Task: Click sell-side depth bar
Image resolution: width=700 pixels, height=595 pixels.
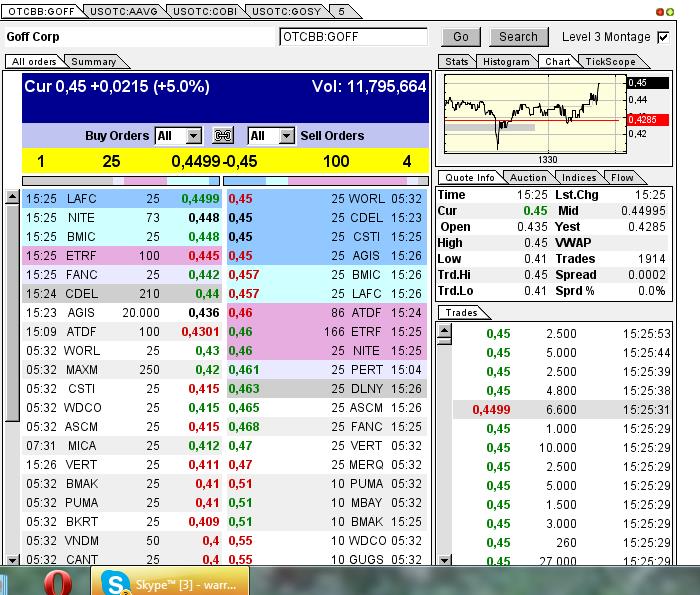Action: (x=325, y=181)
